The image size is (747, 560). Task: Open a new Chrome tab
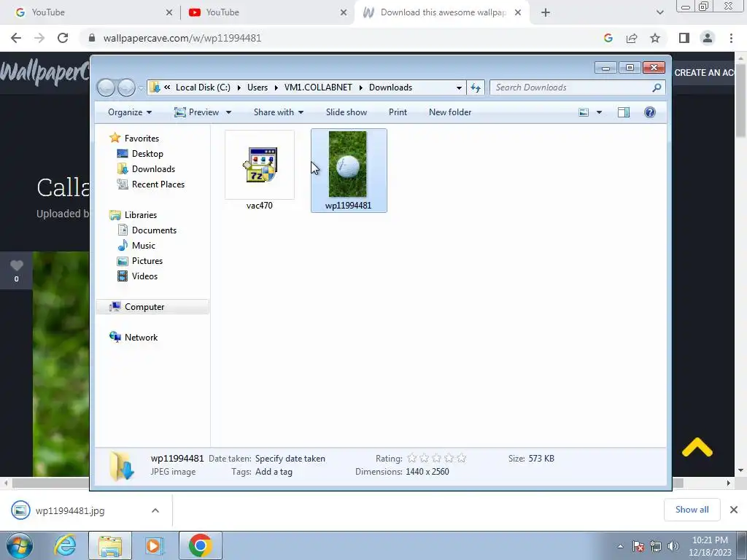coord(546,13)
